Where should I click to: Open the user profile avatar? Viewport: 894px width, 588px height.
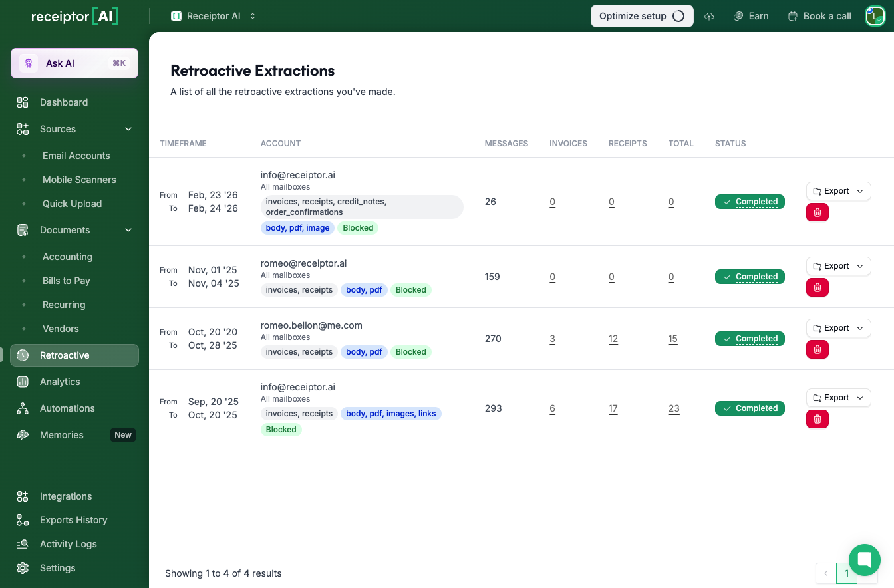pos(874,16)
